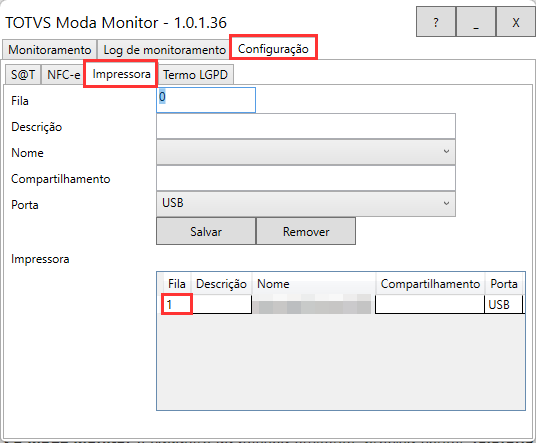Expand the Nome dropdown list
536x443 pixels.
(x=306, y=152)
